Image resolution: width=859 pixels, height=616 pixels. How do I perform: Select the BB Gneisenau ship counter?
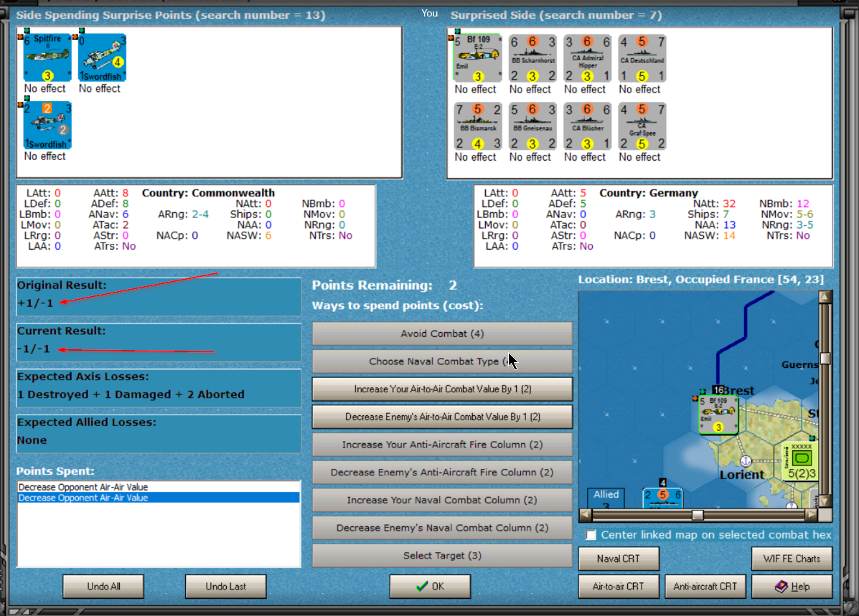coord(532,126)
